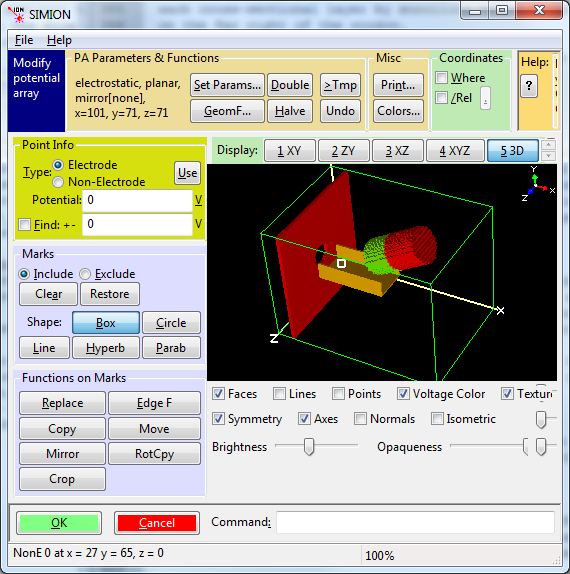This screenshot has width=570, height=574.
Task: Open the File menu
Action: (24, 40)
